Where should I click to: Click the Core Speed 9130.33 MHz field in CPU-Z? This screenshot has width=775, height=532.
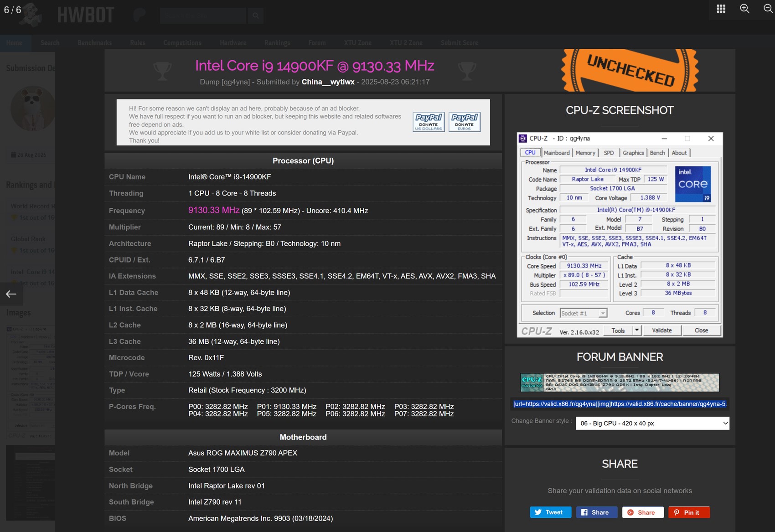[584, 266]
